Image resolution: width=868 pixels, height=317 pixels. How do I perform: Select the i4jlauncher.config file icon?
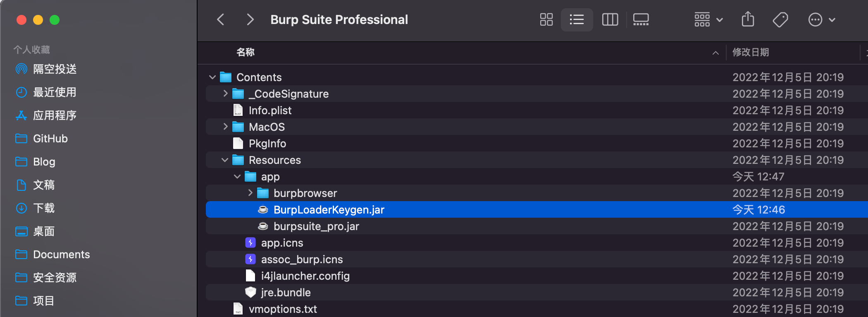(250, 276)
